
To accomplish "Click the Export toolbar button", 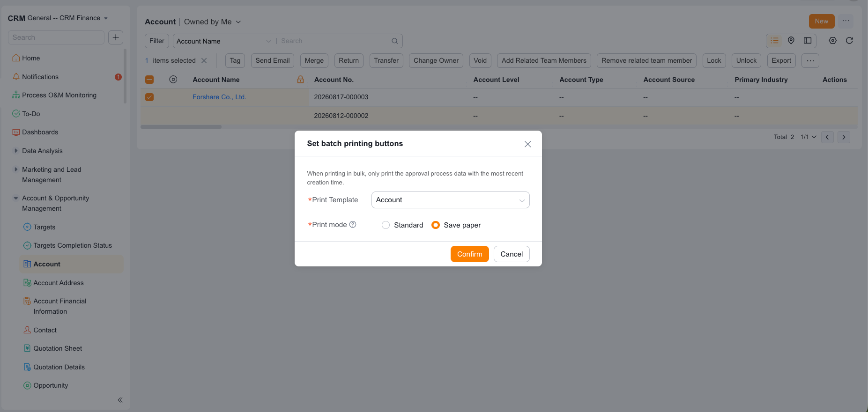I will (781, 60).
